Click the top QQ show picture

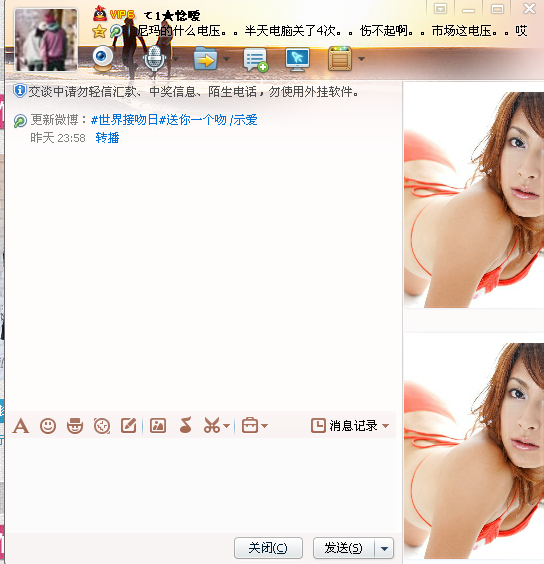(474, 200)
